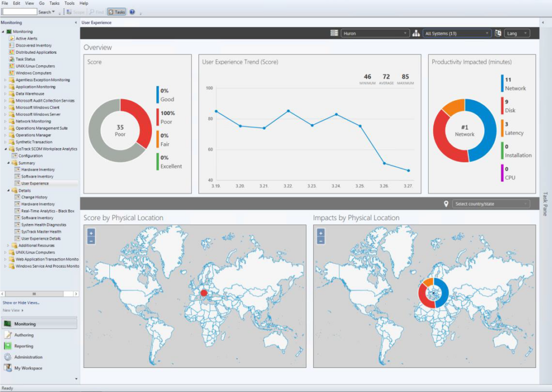The height and width of the screenshot is (392, 552).
Task: Click the Windows Computers state icon
Action: click(12, 73)
